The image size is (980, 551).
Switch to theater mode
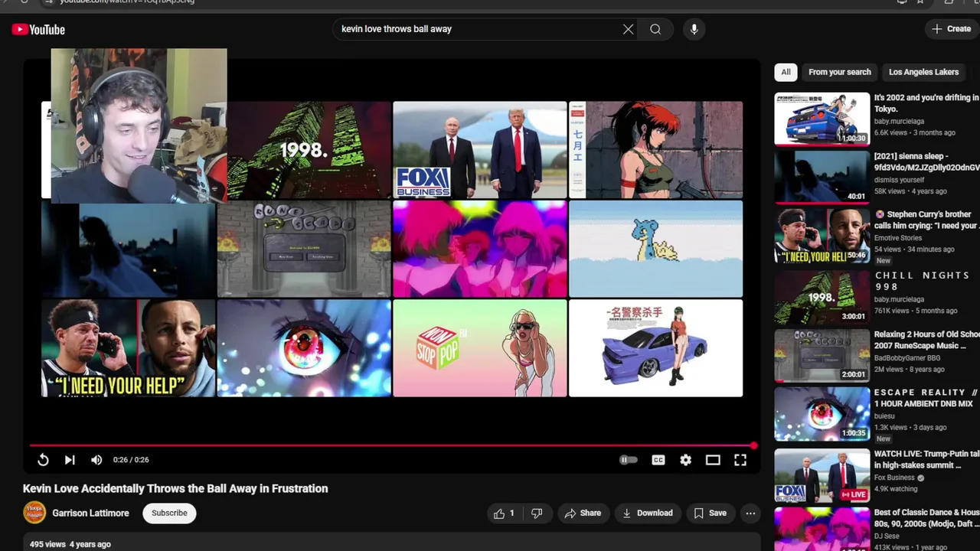coord(713,460)
